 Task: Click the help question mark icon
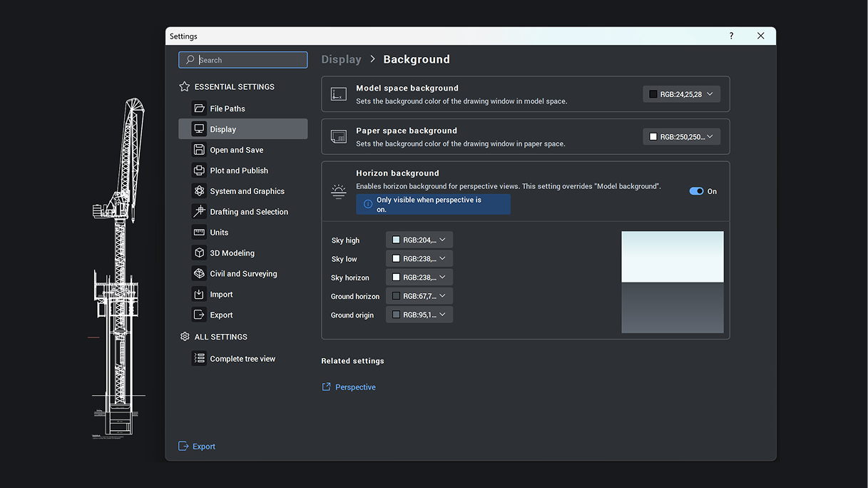731,36
